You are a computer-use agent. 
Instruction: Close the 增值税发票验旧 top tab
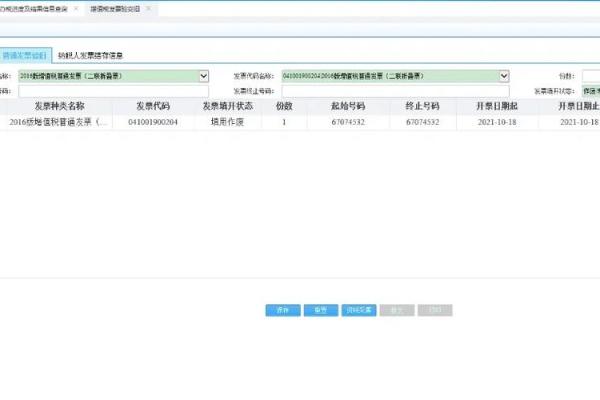tap(148, 8)
